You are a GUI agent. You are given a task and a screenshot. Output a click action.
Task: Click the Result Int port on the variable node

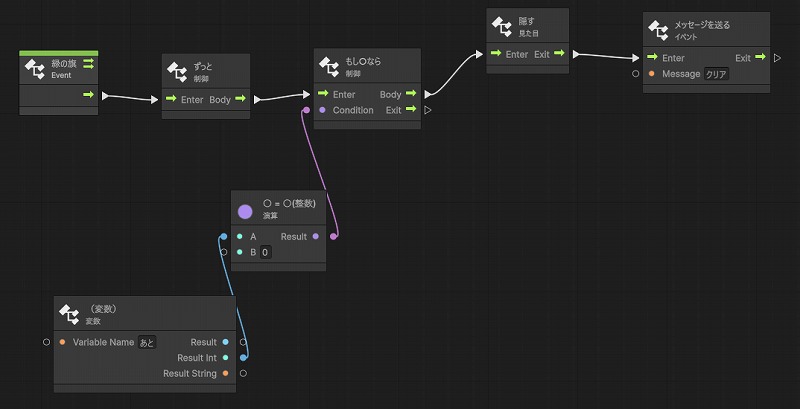225,358
